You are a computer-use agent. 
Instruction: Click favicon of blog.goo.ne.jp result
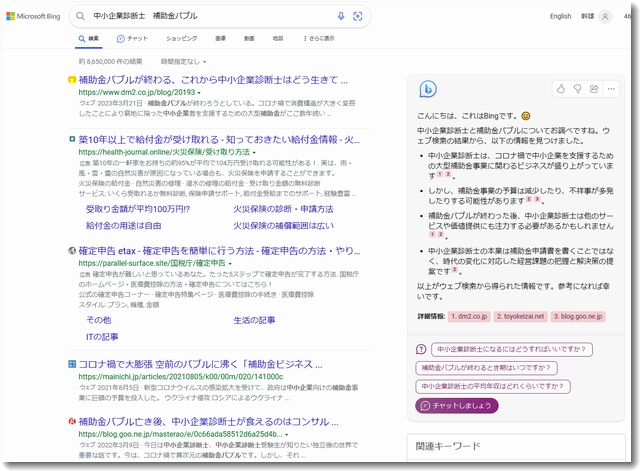pos(72,421)
